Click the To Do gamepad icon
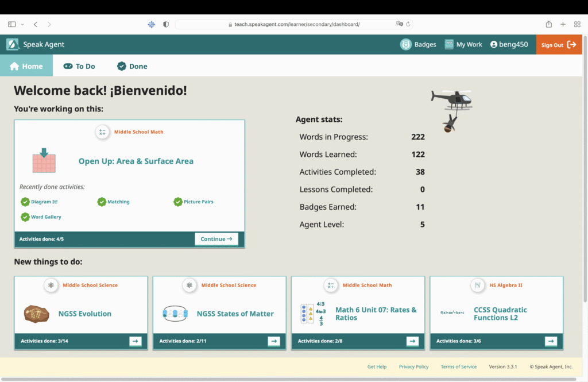This screenshot has width=588, height=382. 68,66
